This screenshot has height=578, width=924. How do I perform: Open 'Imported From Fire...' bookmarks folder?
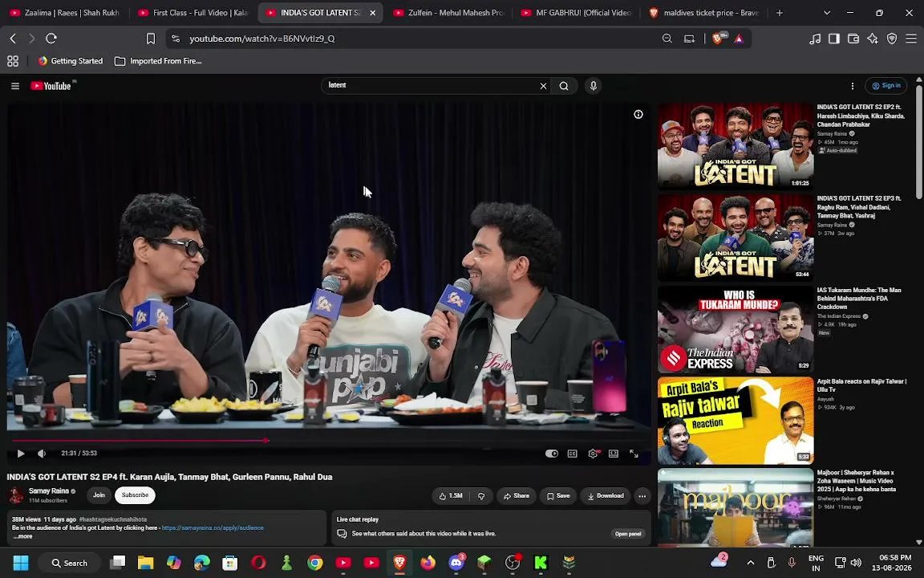[x=158, y=61]
